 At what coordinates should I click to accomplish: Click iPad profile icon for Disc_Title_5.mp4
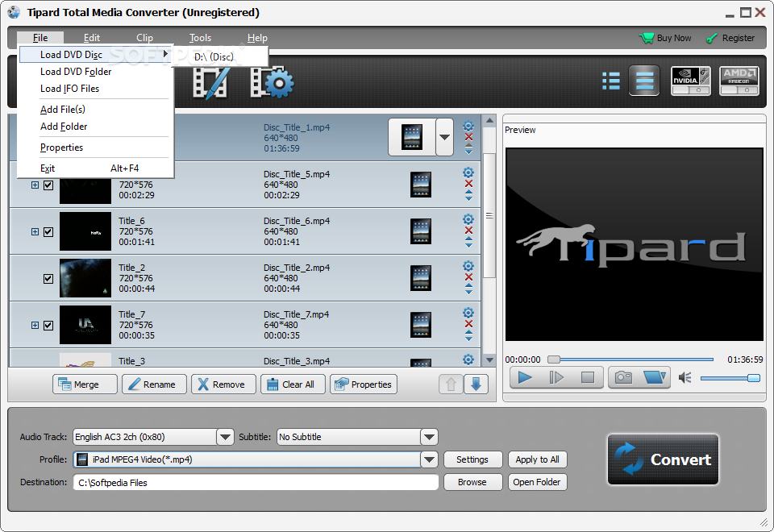coord(421,185)
